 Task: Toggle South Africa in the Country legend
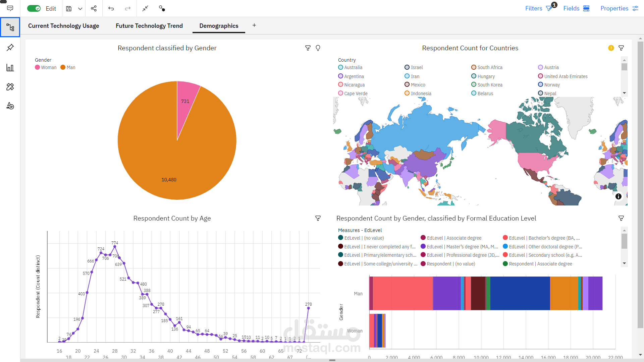point(487,67)
